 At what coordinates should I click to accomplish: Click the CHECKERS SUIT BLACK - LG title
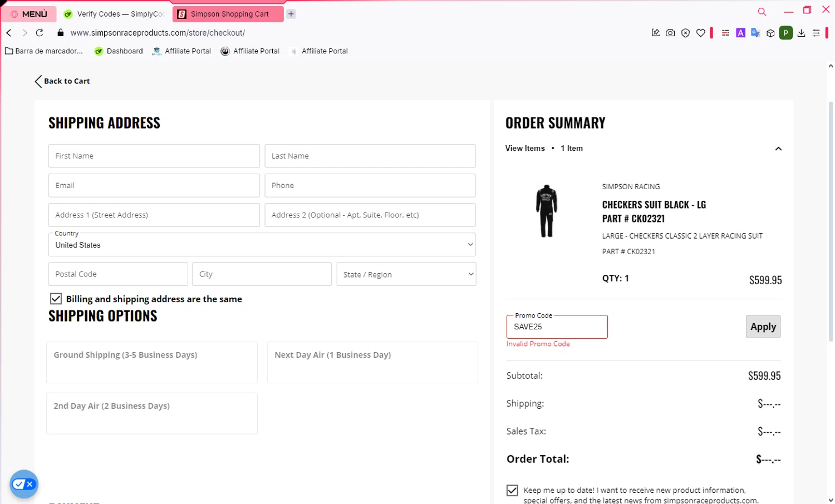point(654,205)
